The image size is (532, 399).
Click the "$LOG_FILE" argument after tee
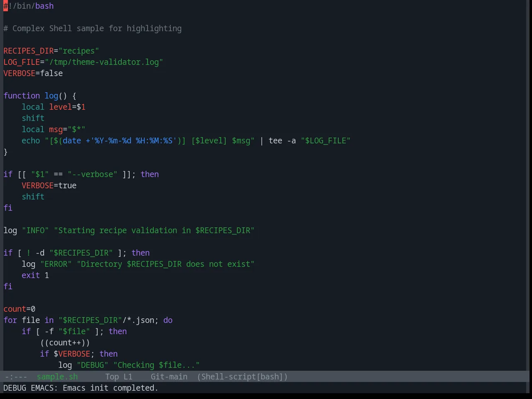tap(326, 140)
